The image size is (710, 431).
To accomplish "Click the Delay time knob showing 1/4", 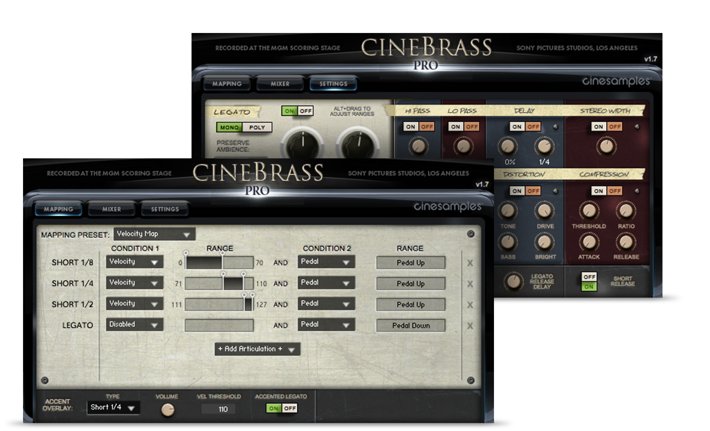I will tap(544, 146).
